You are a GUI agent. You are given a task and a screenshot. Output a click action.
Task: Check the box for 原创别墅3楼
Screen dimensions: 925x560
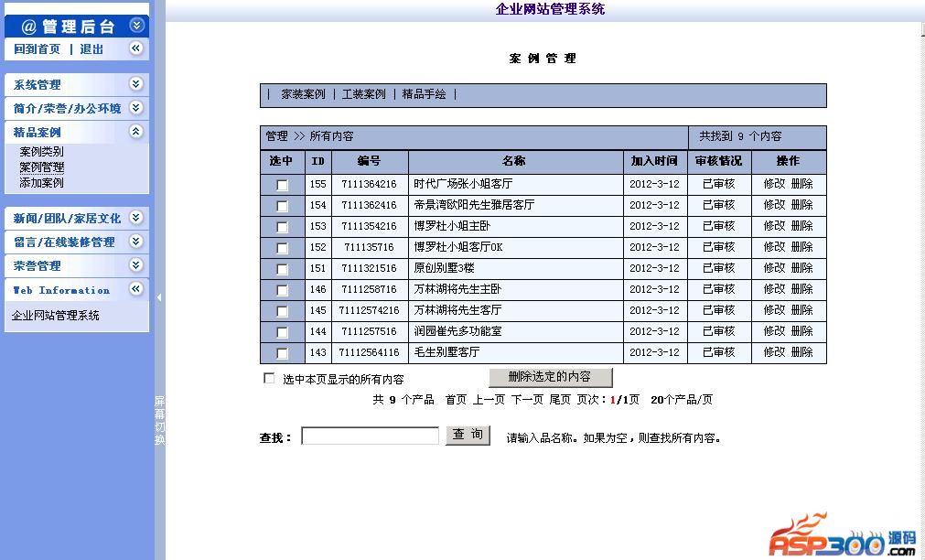(x=283, y=269)
